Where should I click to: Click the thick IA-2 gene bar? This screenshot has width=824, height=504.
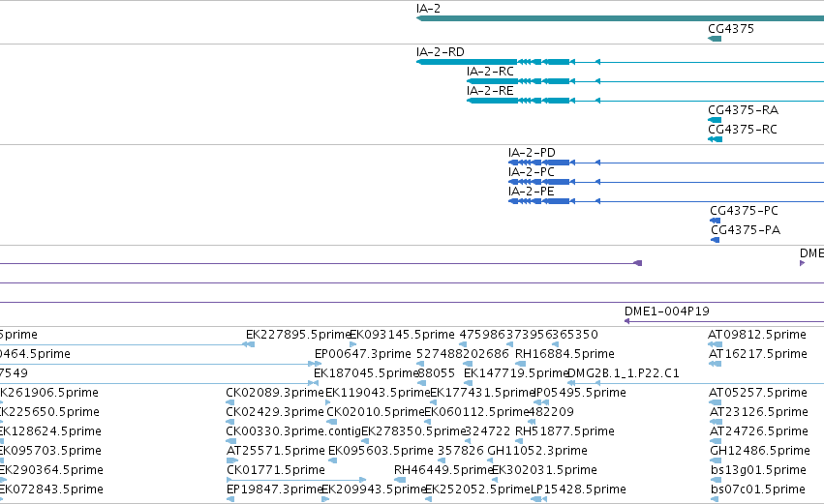tap(620, 19)
